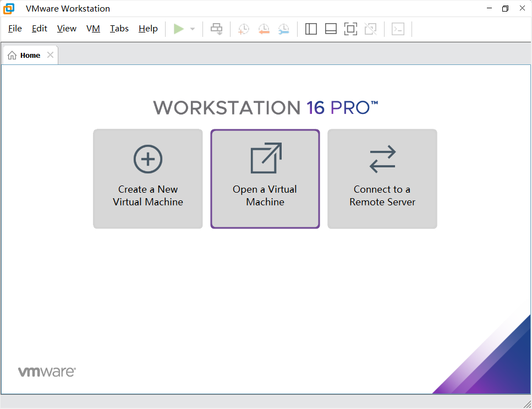Enter full screen mode icon
The height and width of the screenshot is (409, 532).
(x=350, y=29)
